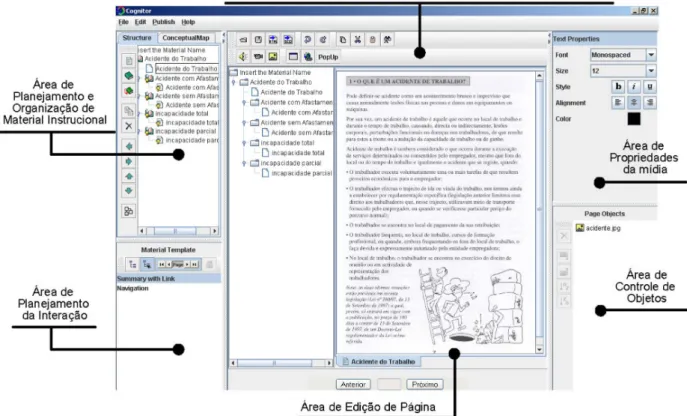Click the scissors cut toolbar icon
This screenshot has height=416, width=687.
tap(358, 40)
